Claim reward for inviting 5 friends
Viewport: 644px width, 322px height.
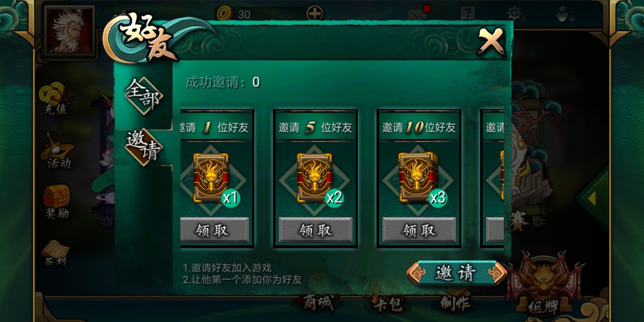click(x=315, y=230)
